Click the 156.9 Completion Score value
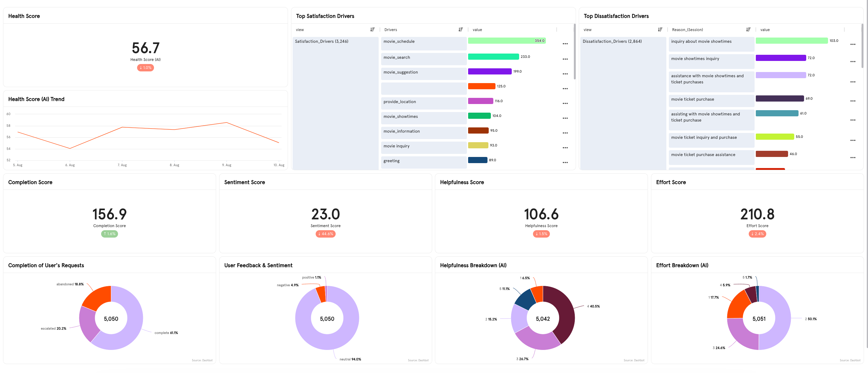Image resolution: width=868 pixels, height=373 pixels. 109,214
